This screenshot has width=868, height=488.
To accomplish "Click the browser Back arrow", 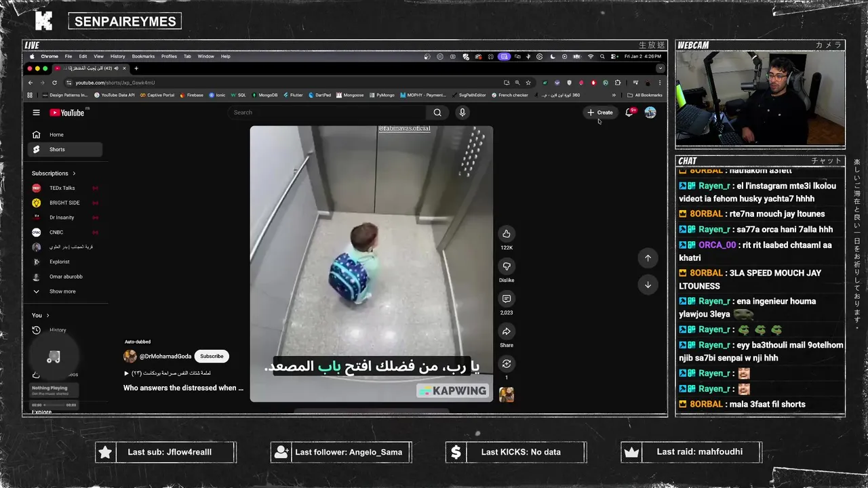I will point(31,83).
